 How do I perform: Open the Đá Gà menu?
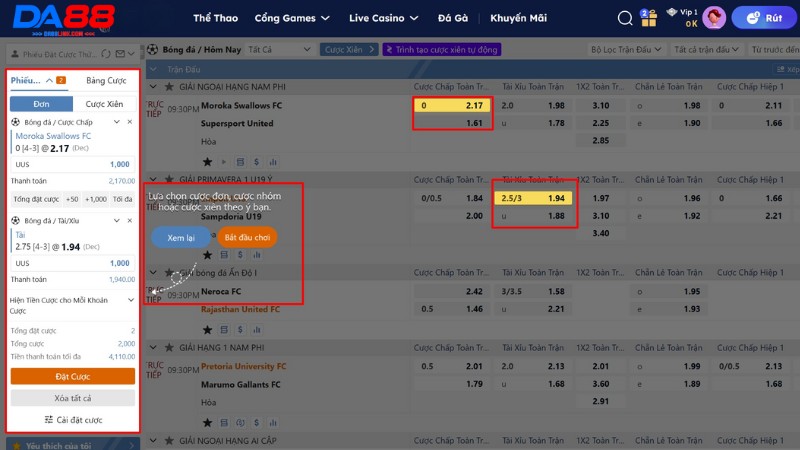click(x=453, y=18)
